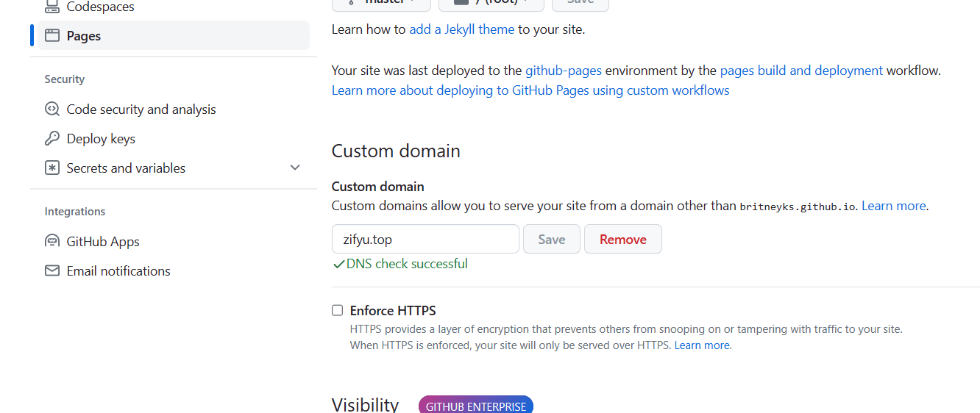Go to Deploy keys settings
This screenshot has height=413, width=980.
pos(101,139)
